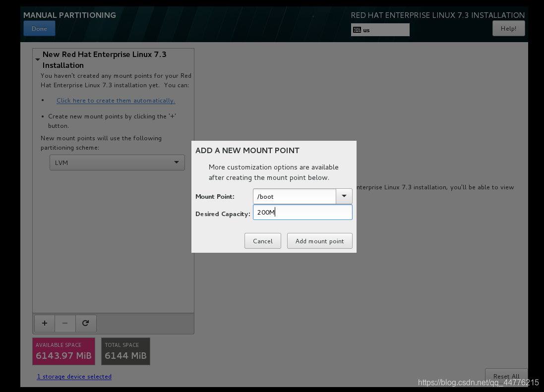Click the AVAILABLE SPACE 6143.97 MiB box
This screenshot has height=392, width=544.
(x=63, y=351)
